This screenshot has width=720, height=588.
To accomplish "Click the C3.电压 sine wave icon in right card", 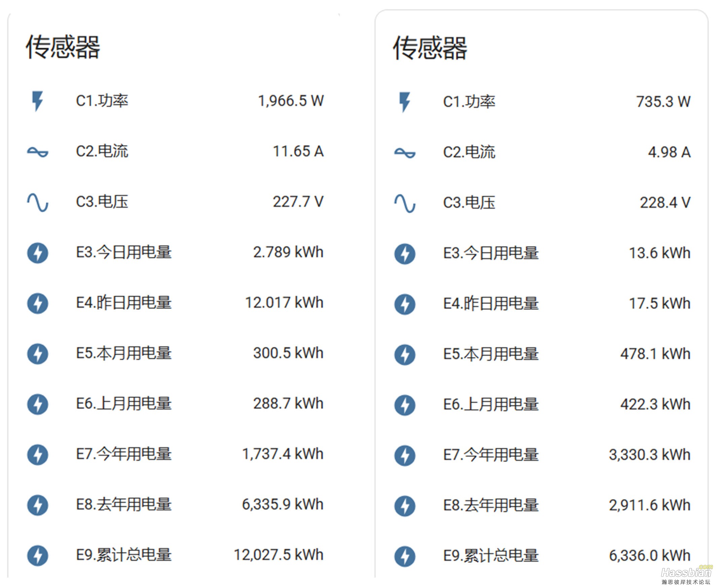I will pos(405,204).
